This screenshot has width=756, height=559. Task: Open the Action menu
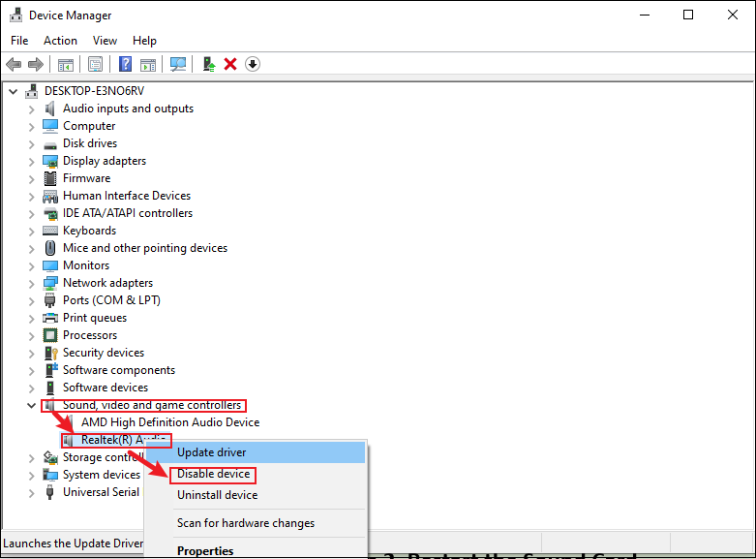pos(60,41)
